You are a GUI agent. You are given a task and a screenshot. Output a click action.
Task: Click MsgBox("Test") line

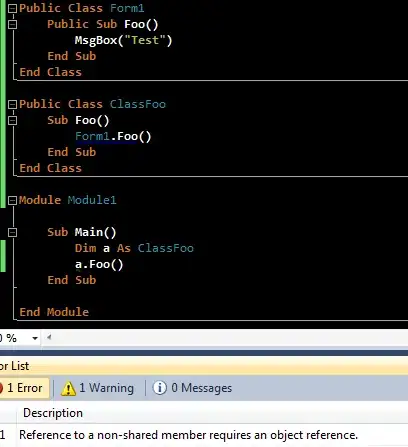tap(123, 40)
